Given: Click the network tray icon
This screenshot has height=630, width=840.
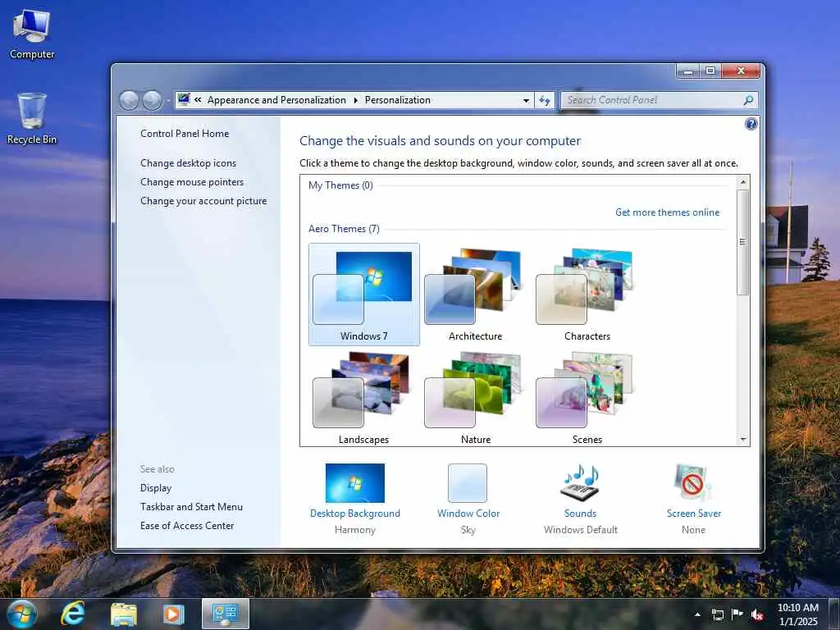Looking at the screenshot, I should [717, 614].
